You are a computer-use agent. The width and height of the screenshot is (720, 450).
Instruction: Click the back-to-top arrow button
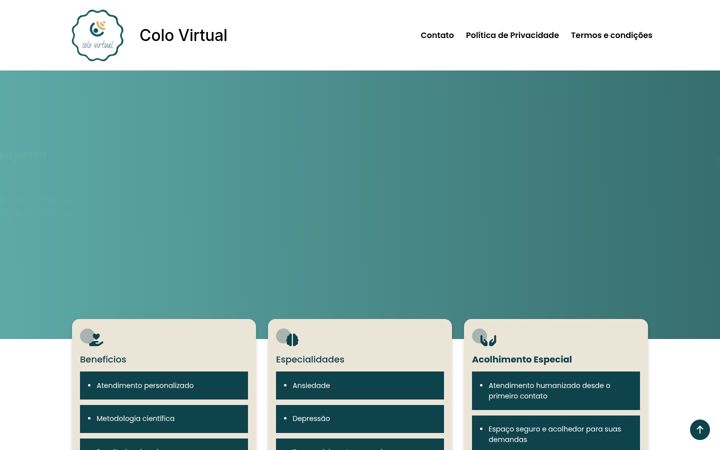[700, 430]
